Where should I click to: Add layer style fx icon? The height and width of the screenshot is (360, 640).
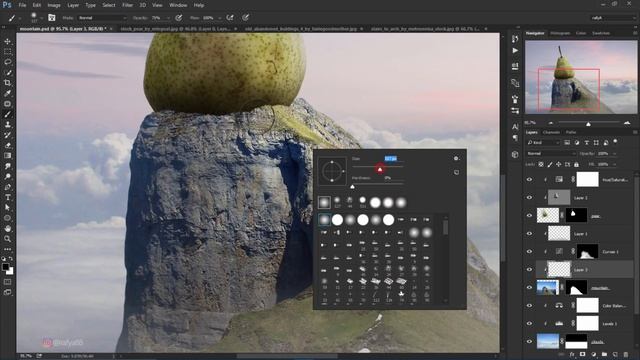572,355
